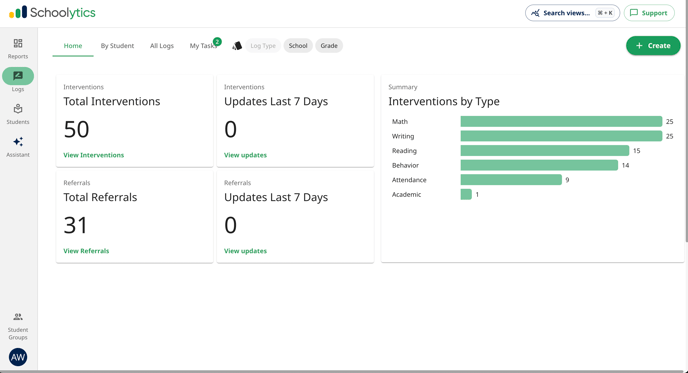This screenshot has width=688, height=373.
Task: Click the green Create button
Action: 653,46
